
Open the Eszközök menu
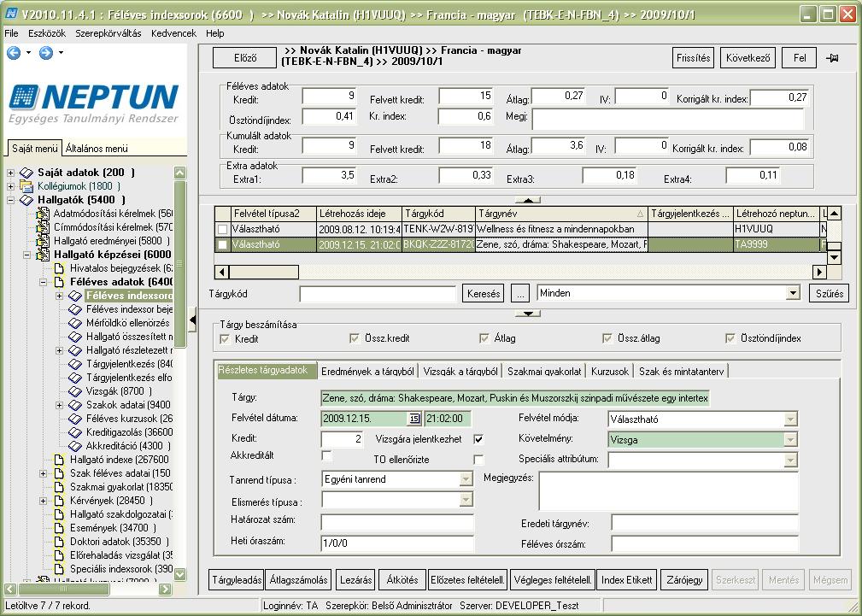(x=47, y=33)
